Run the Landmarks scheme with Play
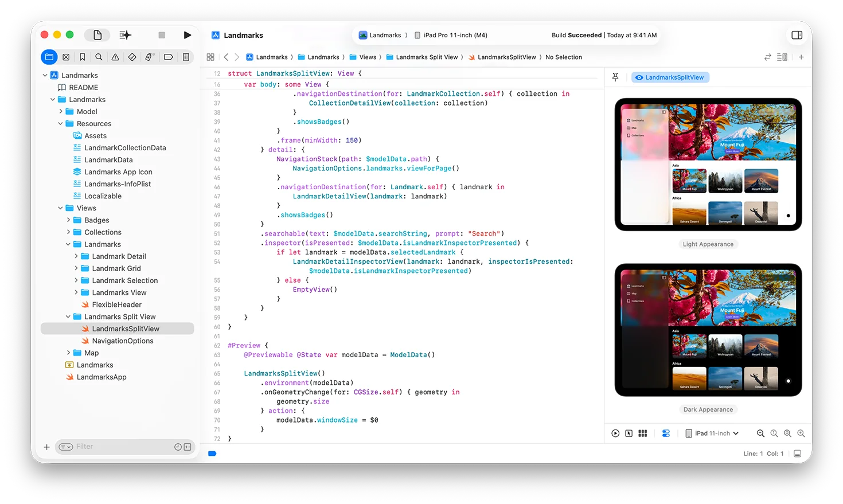 pos(187,35)
